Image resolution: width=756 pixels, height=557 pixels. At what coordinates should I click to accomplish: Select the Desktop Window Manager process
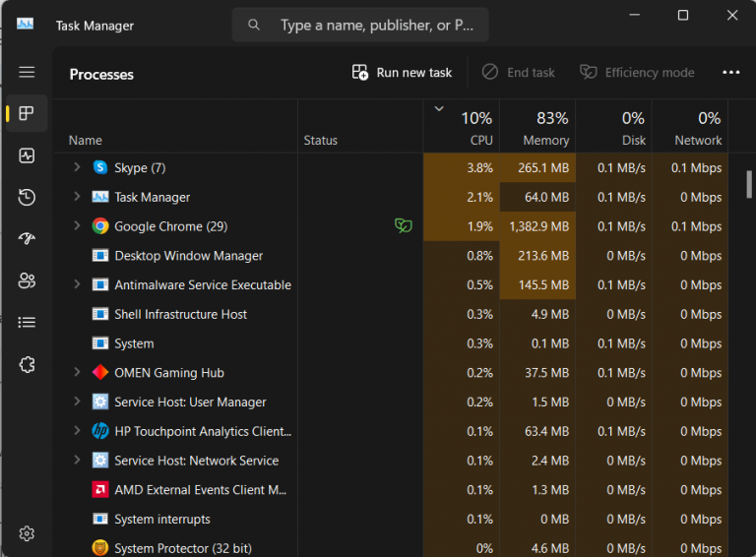tap(188, 256)
